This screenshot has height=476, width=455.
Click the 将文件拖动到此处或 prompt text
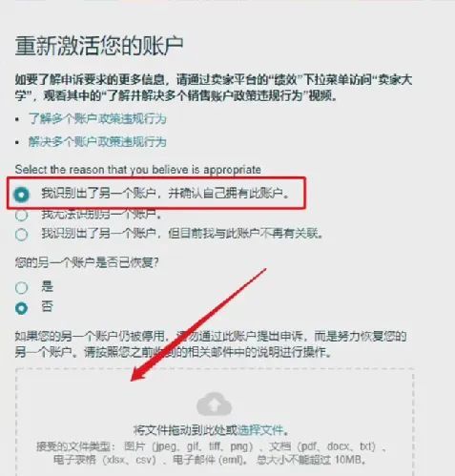coord(185,430)
